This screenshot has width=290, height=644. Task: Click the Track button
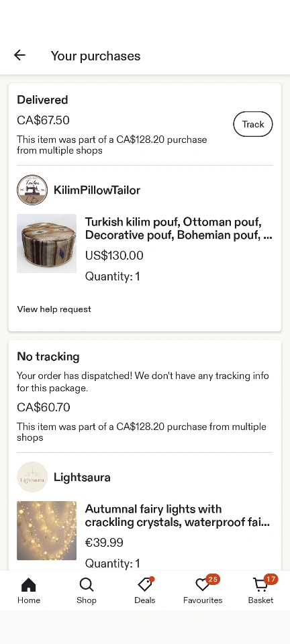(x=253, y=124)
